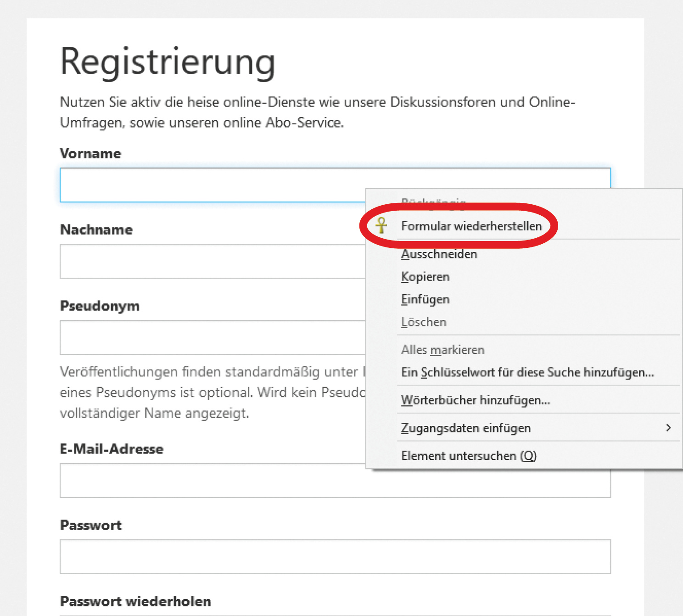This screenshot has width=683, height=616.
Task: Pick Einfügen from the context menu
Action: click(425, 299)
